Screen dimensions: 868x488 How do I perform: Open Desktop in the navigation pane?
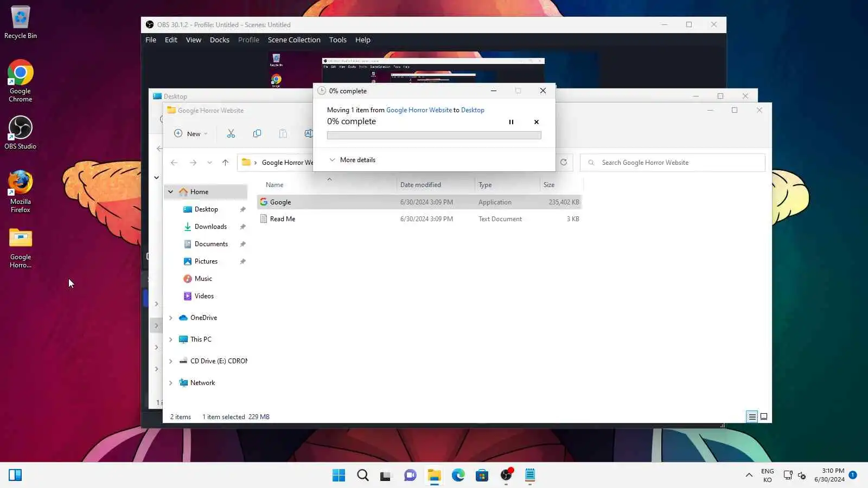206,209
